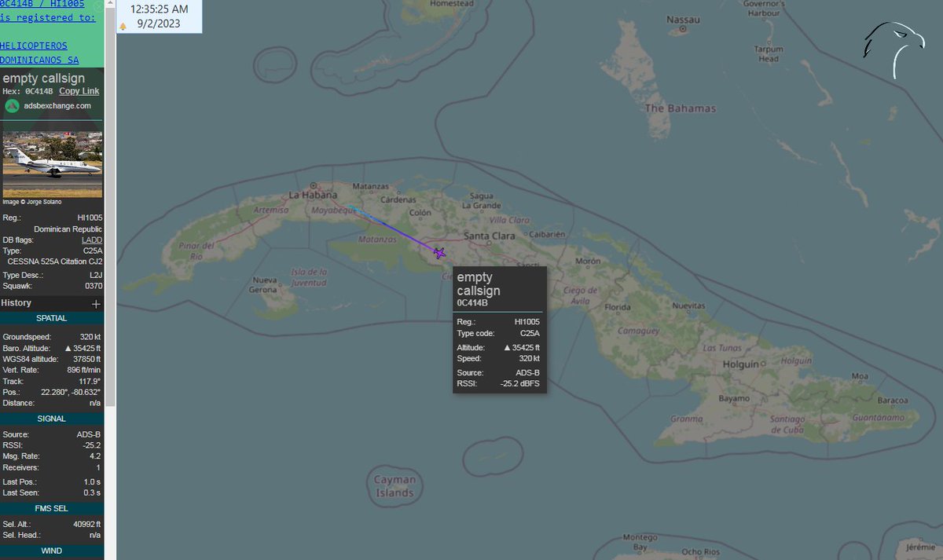Click the bell icon next to the date
Image resolution: width=943 pixels, height=560 pixels.
[123, 25]
